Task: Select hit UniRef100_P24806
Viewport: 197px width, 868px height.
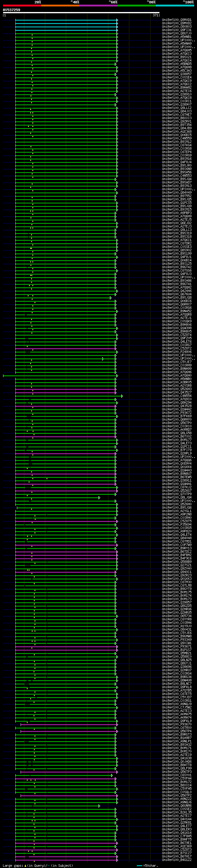Action: click(x=177, y=351)
